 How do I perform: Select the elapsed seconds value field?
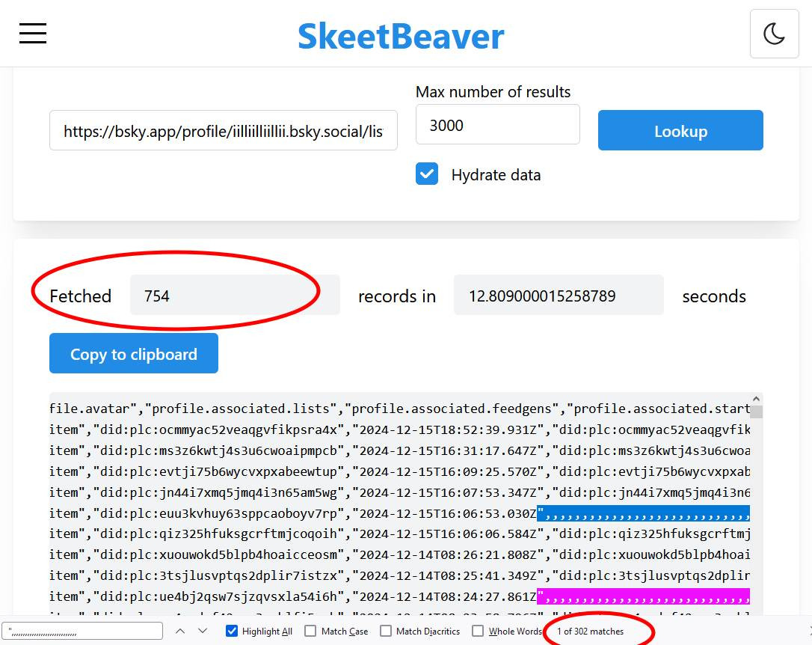[x=559, y=296]
